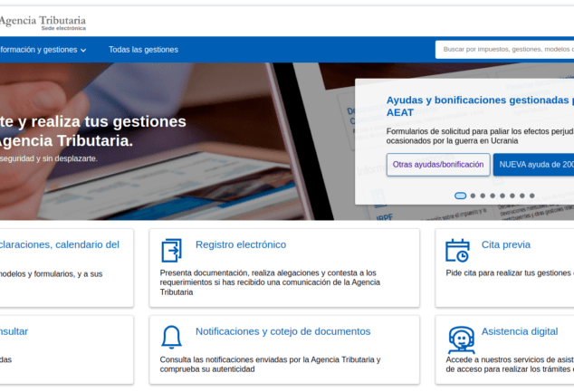Open Ayudas y bonificaciones gestionadas heading
Viewport: 574px width, 392px height.
pos(480,106)
